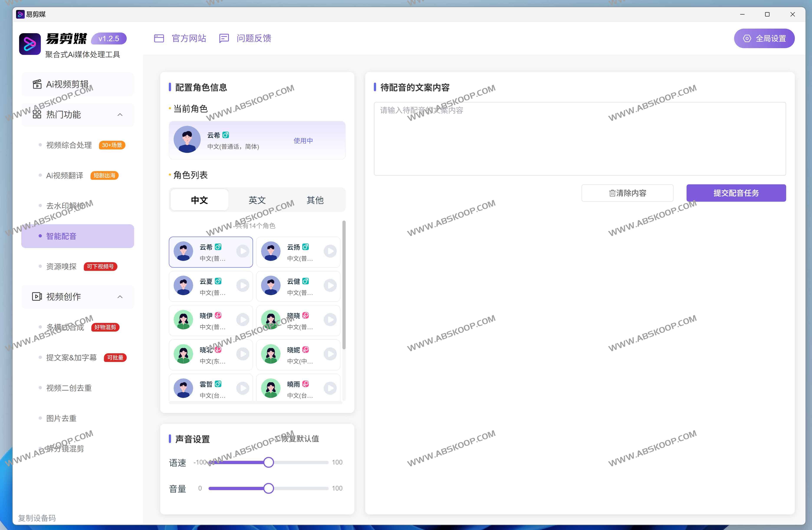Collapse the 视频创作 section
The height and width of the screenshot is (530, 812).
[x=120, y=297]
